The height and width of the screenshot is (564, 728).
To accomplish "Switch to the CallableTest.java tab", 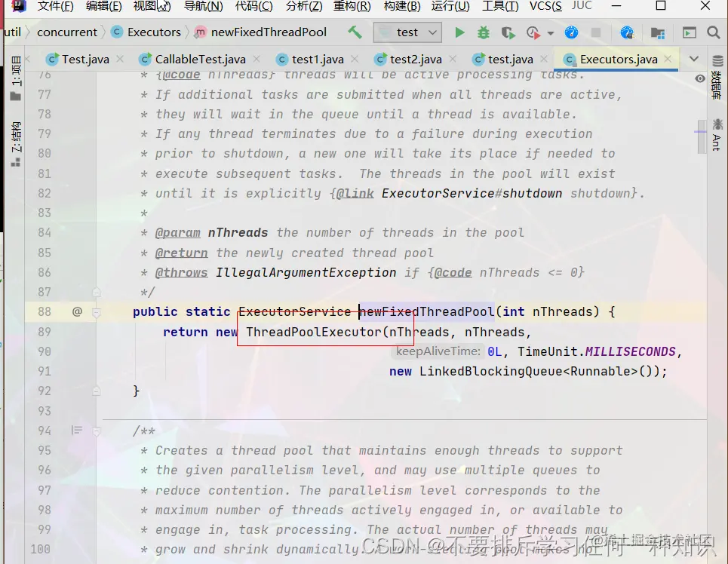I will (x=200, y=60).
